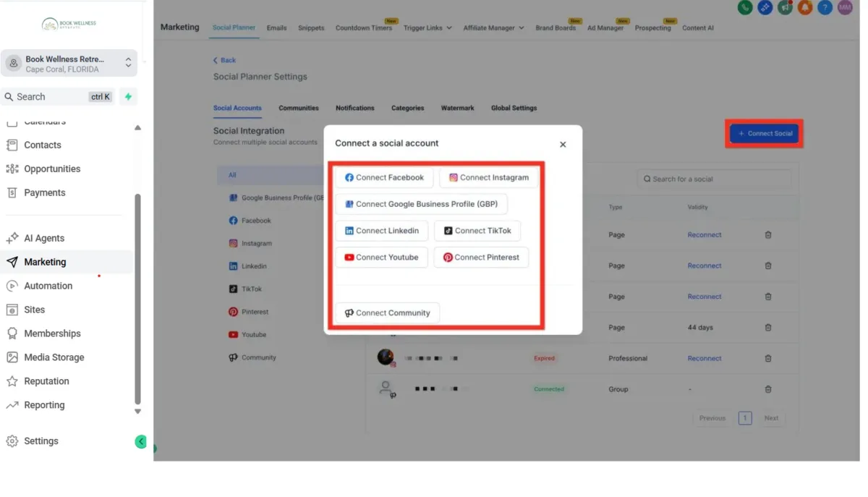
Task: Connect Community in the dialog
Action: point(388,313)
